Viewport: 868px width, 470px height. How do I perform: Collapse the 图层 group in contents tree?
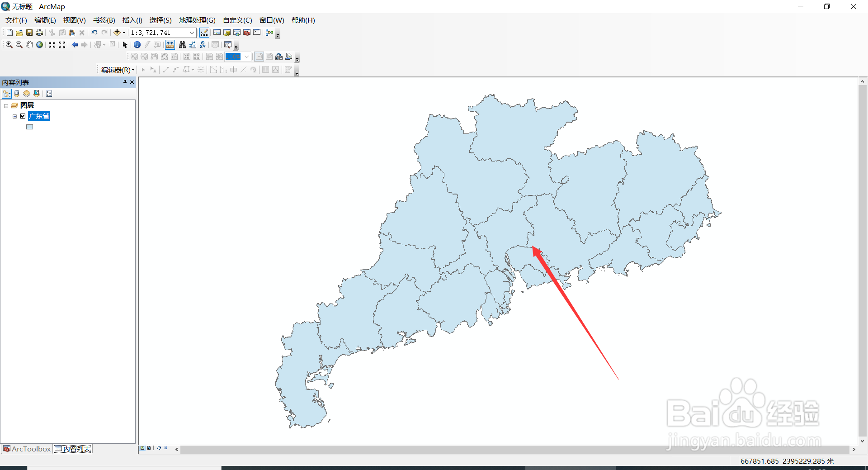pos(6,105)
